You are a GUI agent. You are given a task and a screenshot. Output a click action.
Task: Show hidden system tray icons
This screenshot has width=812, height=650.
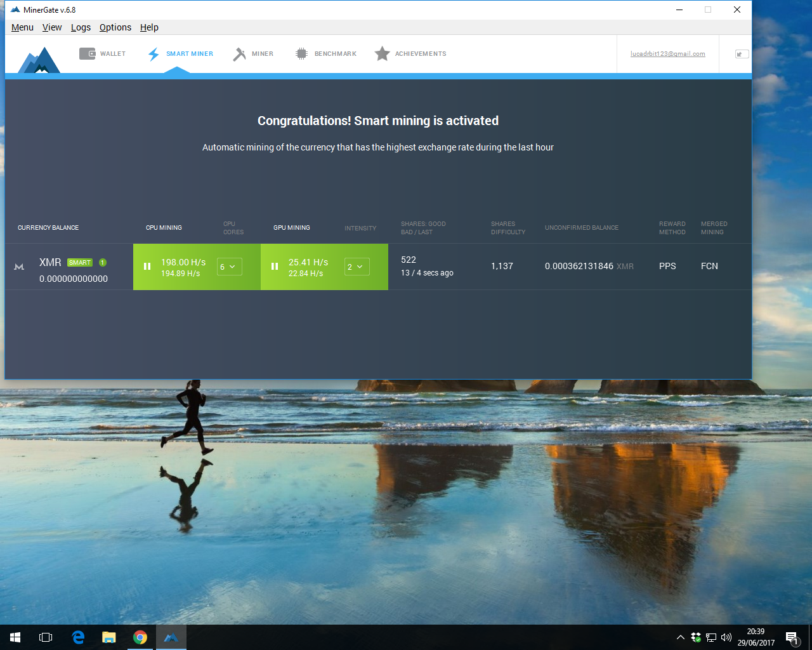pyautogui.click(x=681, y=637)
